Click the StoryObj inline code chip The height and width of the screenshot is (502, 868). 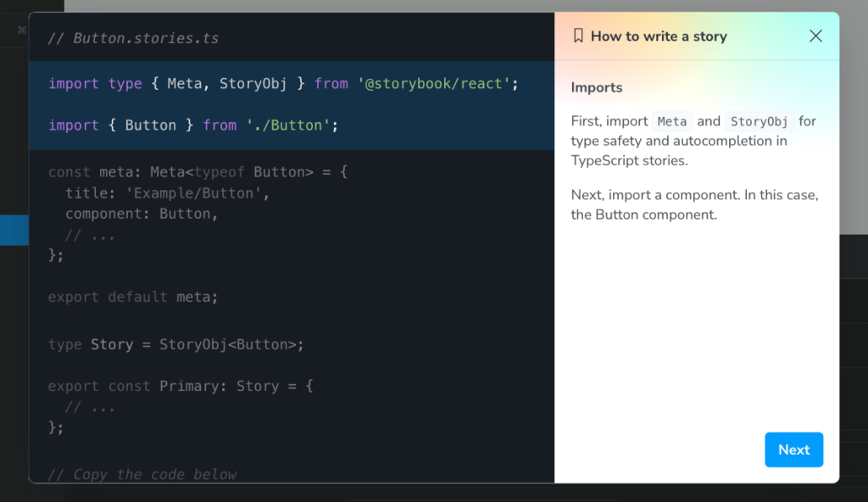759,121
